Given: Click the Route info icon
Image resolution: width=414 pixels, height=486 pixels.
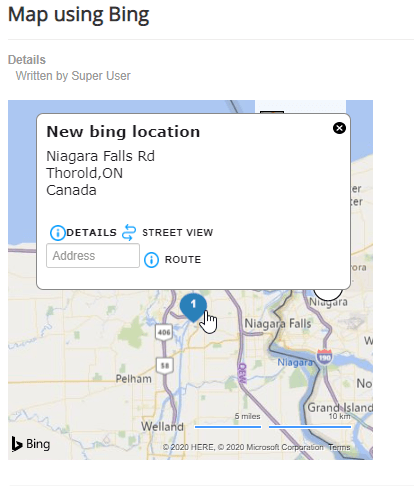Looking at the screenshot, I should point(151,260).
